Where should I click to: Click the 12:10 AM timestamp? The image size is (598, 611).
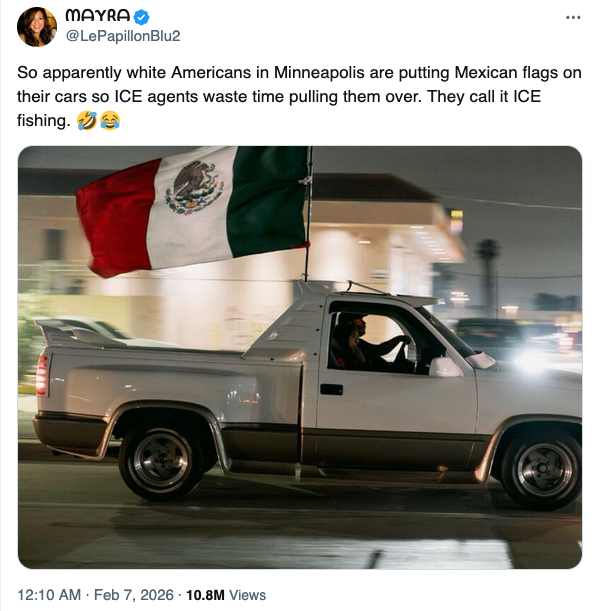[x=49, y=595]
